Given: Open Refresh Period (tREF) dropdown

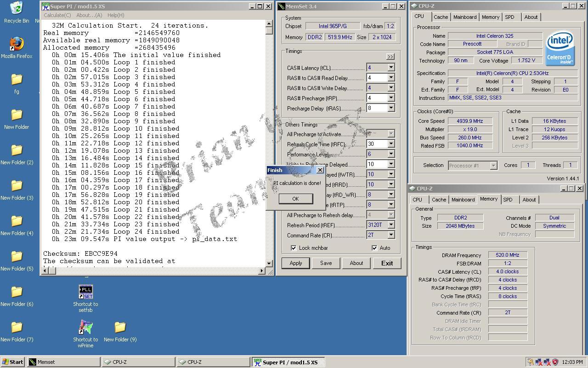Looking at the screenshot, I should 391,225.
